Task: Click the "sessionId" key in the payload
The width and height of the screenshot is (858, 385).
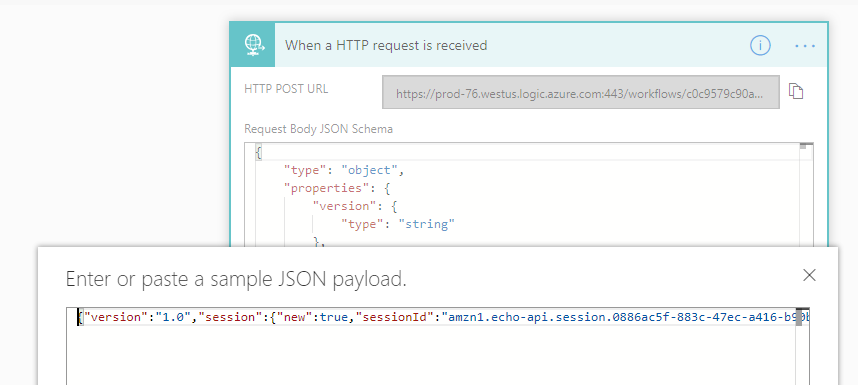Action: tap(391, 317)
